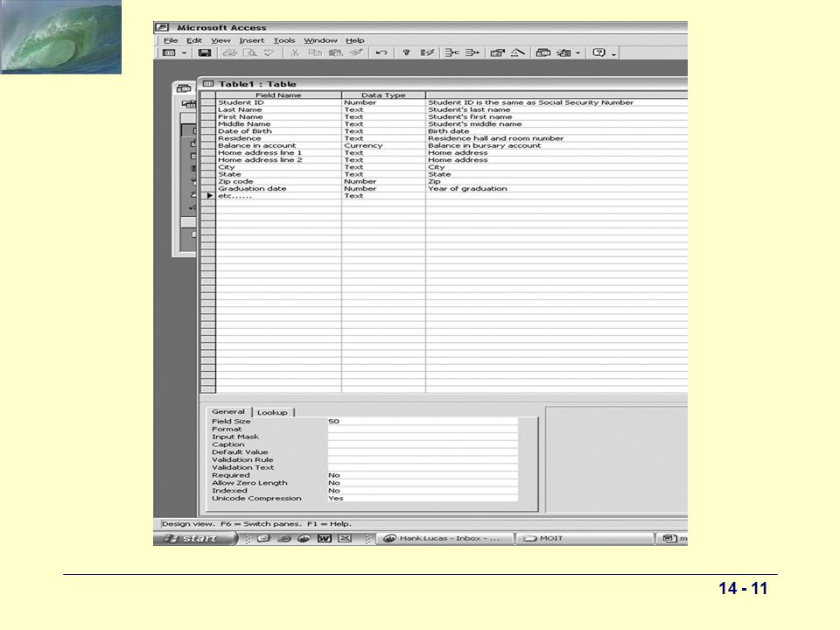This screenshot has height=630, width=840.
Task: Open the View menu
Action: tap(220, 40)
